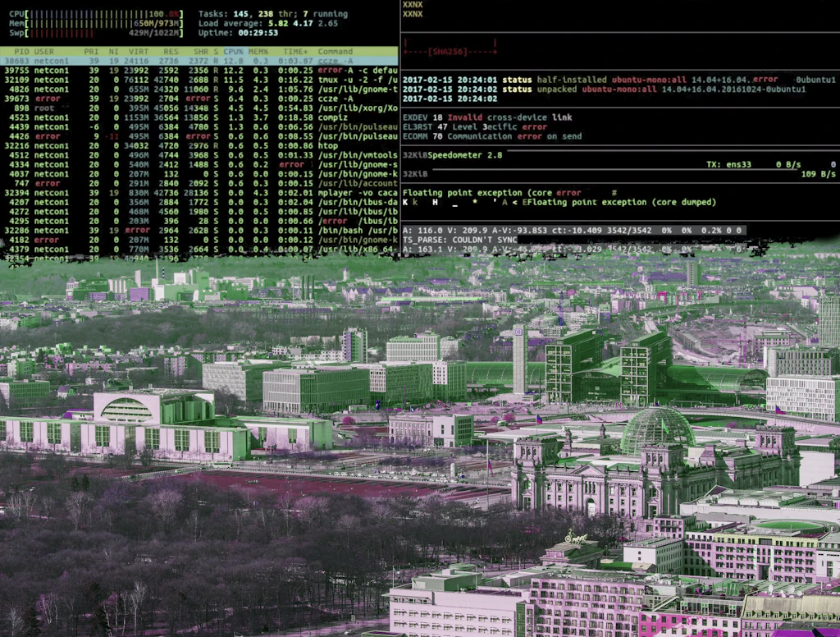Select the compiz process row

(199, 117)
